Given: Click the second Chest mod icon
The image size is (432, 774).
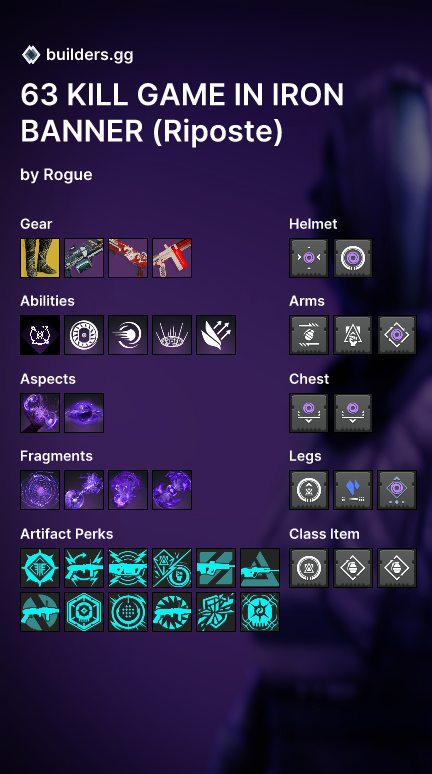Looking at the screenshot, I should (353, 413).
